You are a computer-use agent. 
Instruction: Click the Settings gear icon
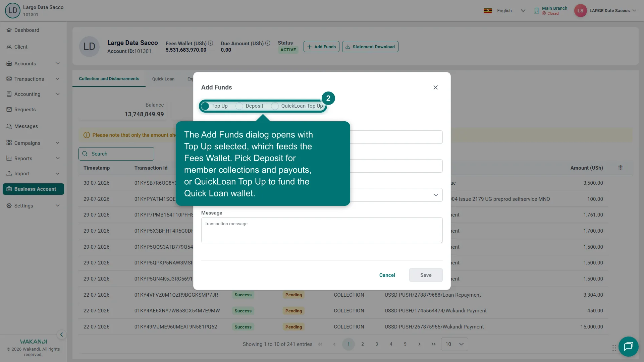point(9,206)
